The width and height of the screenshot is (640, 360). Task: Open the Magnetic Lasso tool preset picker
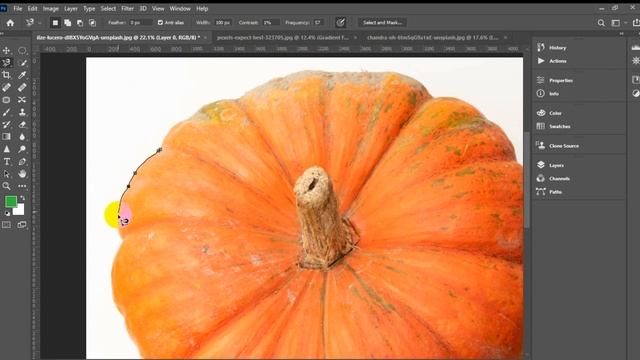33,23
